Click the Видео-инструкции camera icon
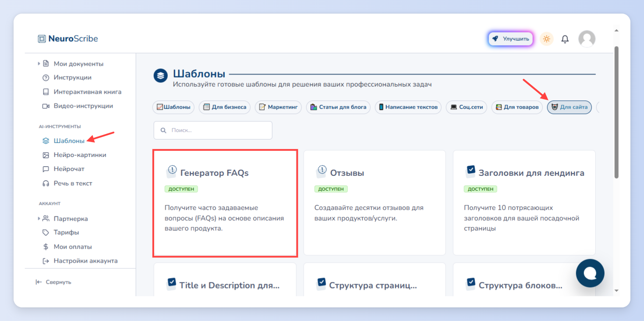Image resolution: width=644 pixels, height=321 pixels. click(x=46, y=106)
